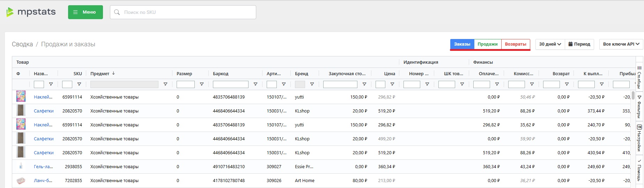This screenshot has width=644, height=188.
Task: Select the Возвраты tab
Action: point(515,44)
